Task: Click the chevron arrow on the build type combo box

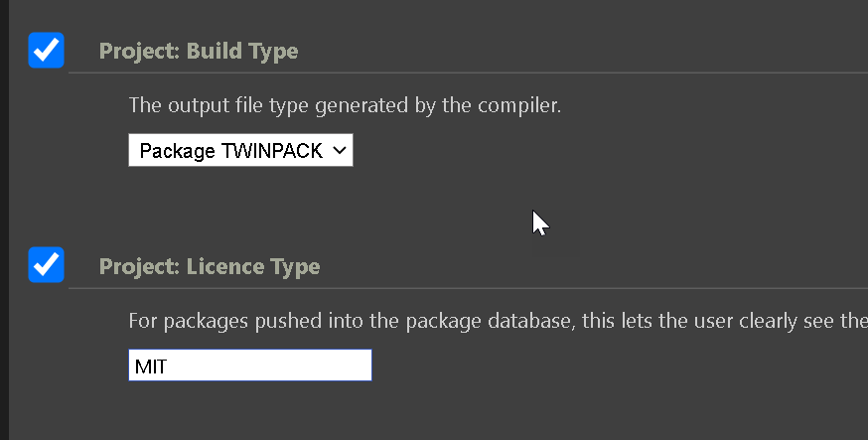Action: [340, 150]
